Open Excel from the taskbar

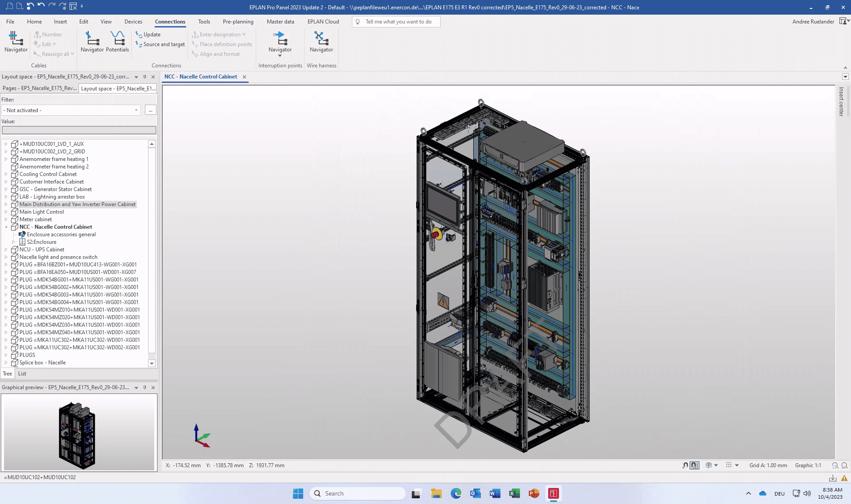tap(514, 493)
